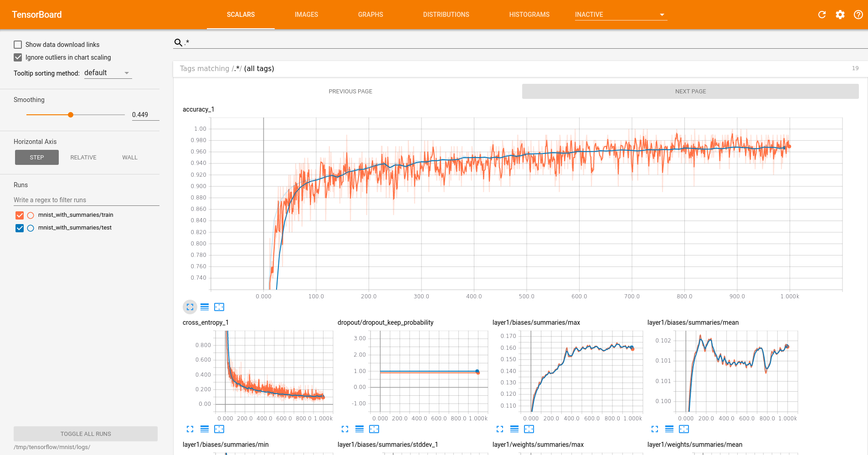The image size is (868, 455).
Task: Click the runs regex filter field
Action: click(x=87, y=200)
